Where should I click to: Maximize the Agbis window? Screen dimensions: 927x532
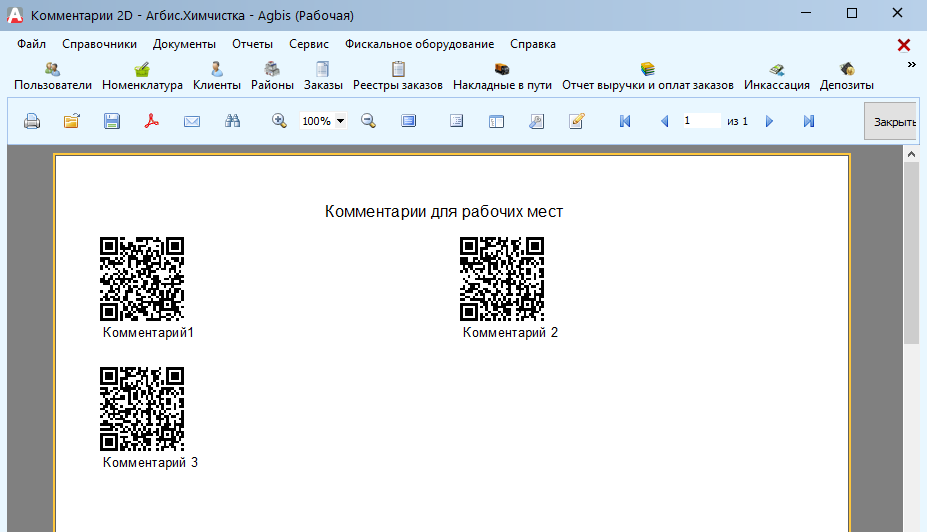(852, 13)
